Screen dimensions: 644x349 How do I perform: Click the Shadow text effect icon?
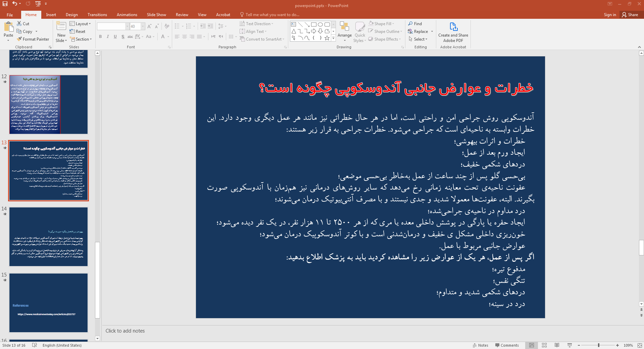123,37
